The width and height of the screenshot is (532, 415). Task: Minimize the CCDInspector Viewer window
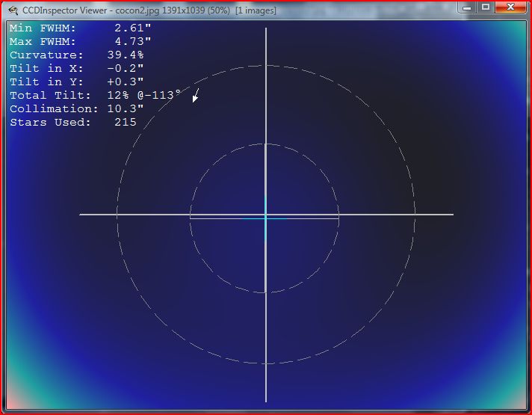point(467,7)
